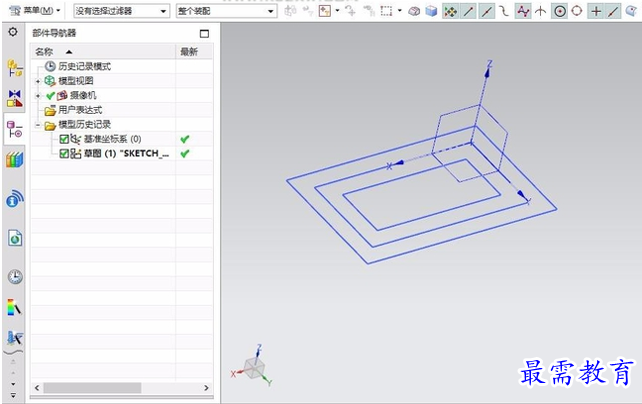The image size is (642, 404).
Task: Toggle the Point on Curve snap icon
Action: point(613,11)
